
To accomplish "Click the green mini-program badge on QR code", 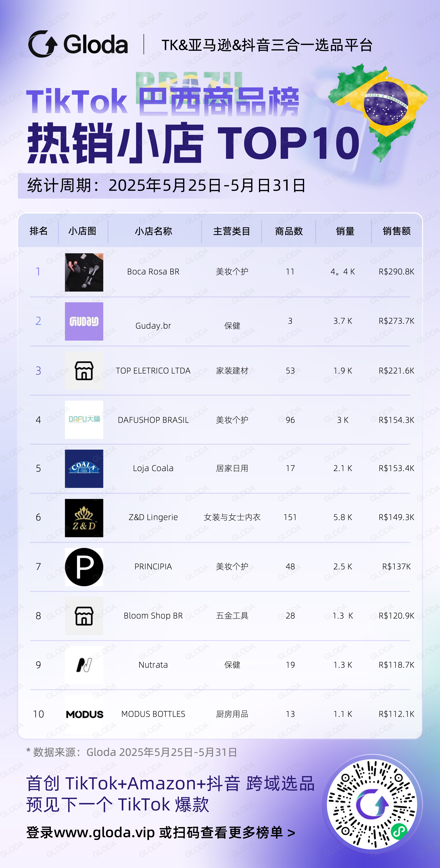I will tap(399, 831).
